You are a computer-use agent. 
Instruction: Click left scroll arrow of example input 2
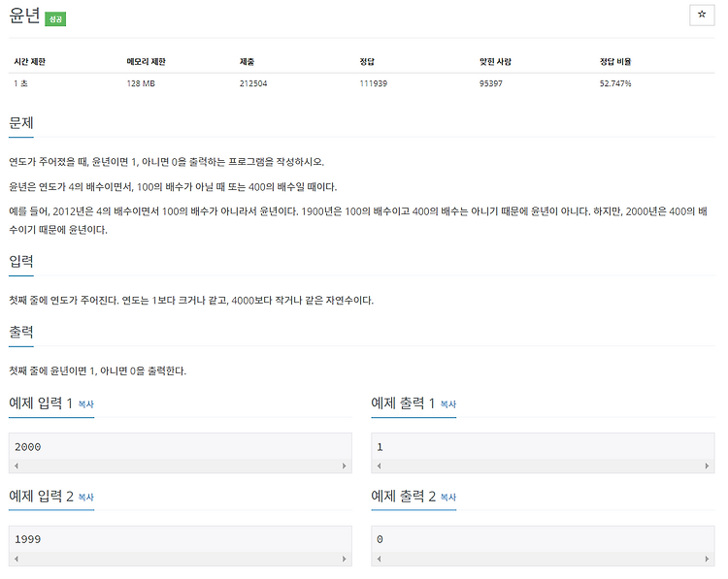(17, 559)
